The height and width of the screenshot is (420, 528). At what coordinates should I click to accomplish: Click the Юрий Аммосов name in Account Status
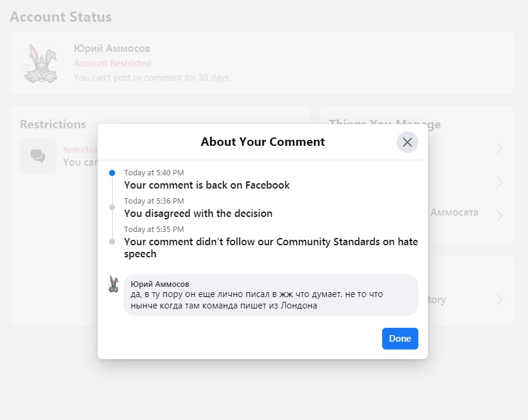click(x=112, y=48)
